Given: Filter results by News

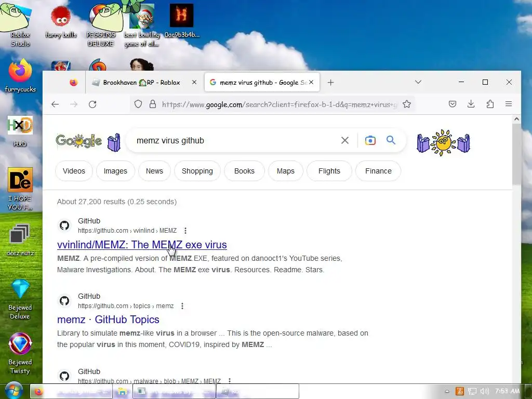Looking at the screenshot, I should 154,171.
